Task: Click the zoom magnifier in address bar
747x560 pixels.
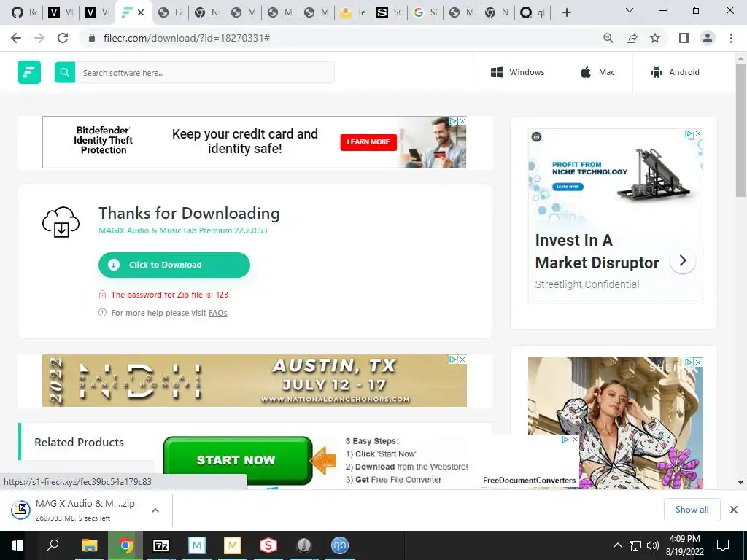Action: pos(608,38)
